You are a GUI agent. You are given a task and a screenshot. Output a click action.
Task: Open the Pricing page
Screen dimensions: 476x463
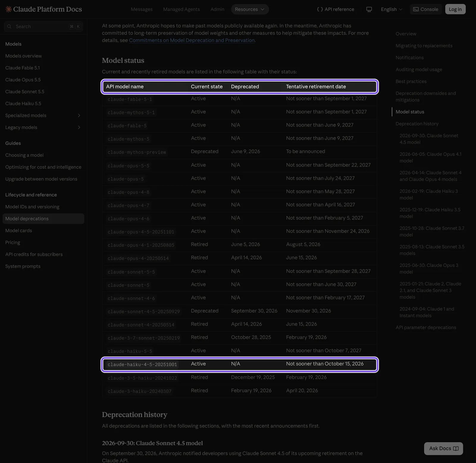click(x=13, y=243)
